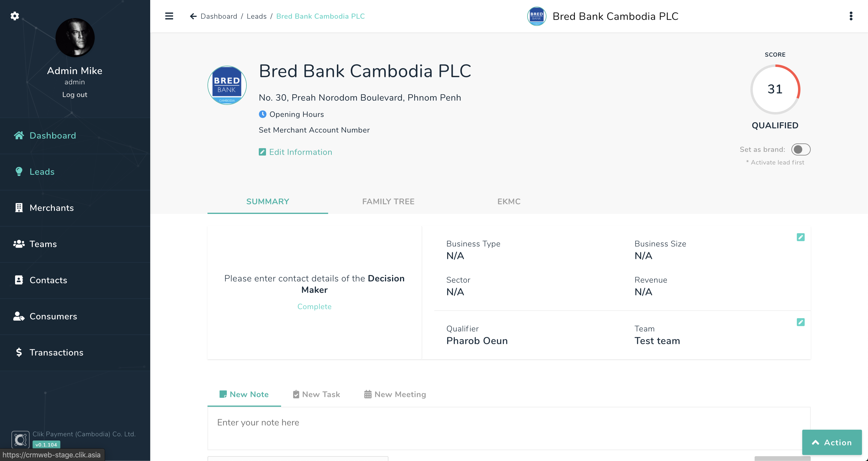Select the New Task tab
Viewport: 868px width, 461px height.
coord(316,394)
